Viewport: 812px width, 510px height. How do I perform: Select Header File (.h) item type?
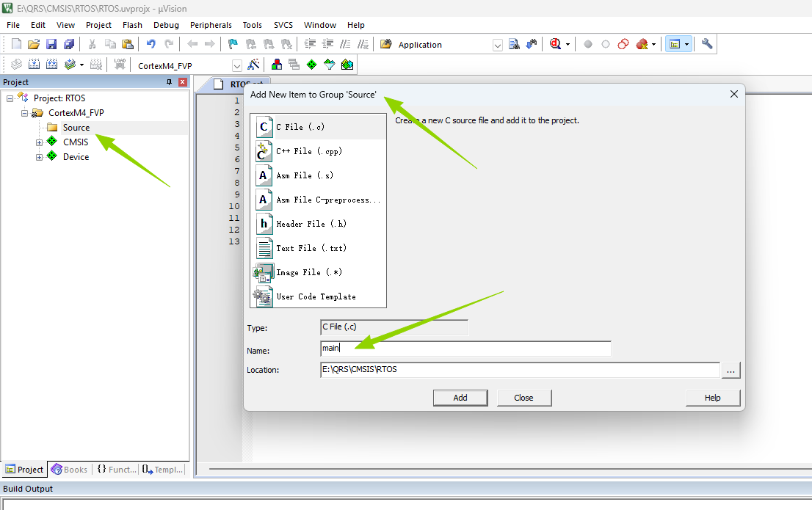click(318, 224)
